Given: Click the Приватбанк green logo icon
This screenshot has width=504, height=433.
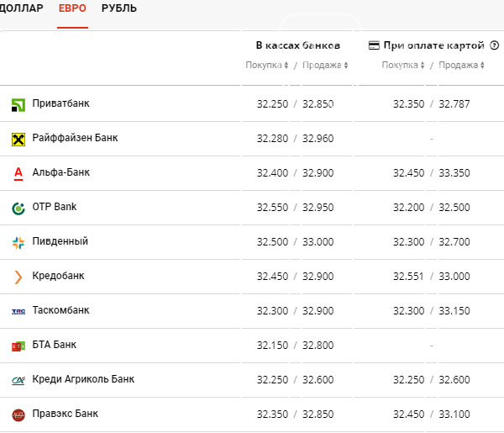Looking at the screenshot, I should pyautogui.click(x=18, y=105).
